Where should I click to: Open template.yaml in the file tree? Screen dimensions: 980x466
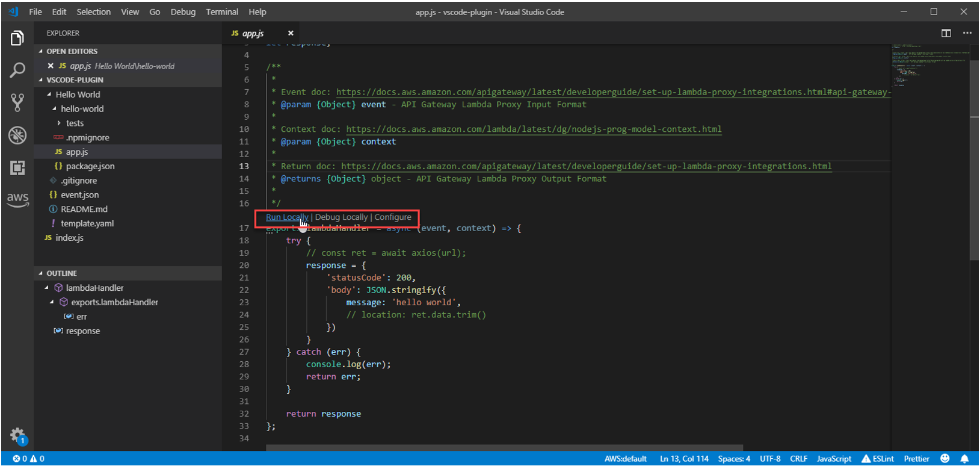pos(87,223)
